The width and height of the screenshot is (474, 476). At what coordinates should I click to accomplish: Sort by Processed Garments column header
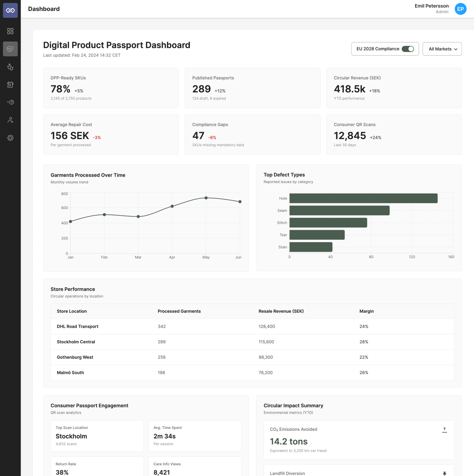pyautogui.click(x=179, y=311)
